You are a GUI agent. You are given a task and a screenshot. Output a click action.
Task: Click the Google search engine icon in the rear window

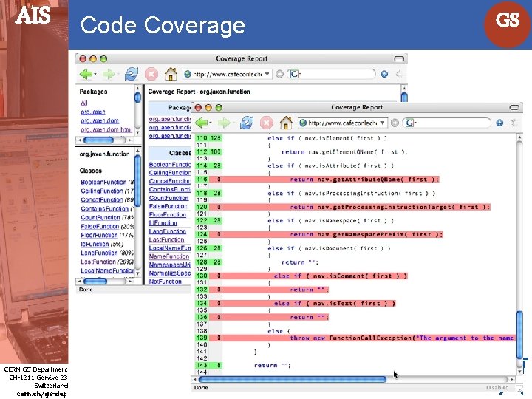coord(295,74)
